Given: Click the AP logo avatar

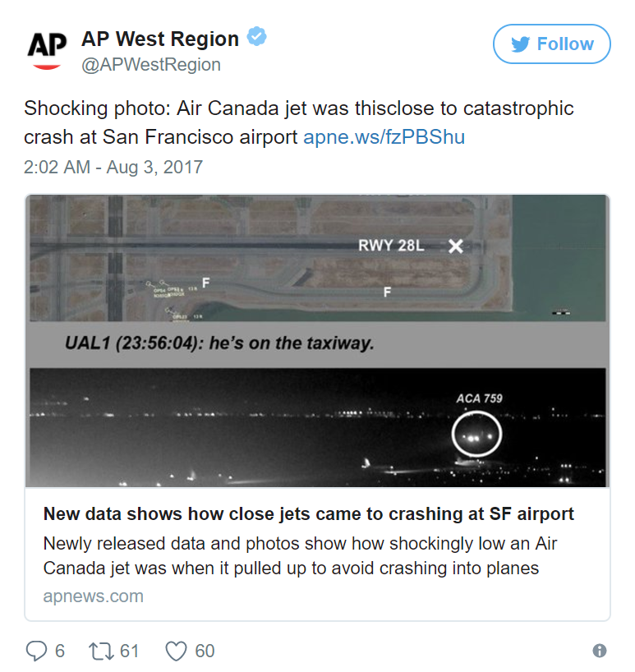Looking at the screenshot, I should 47,49.
